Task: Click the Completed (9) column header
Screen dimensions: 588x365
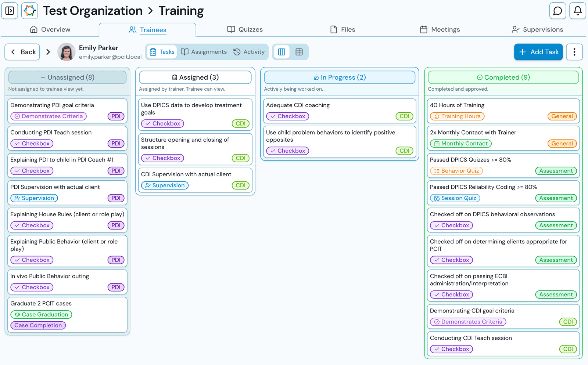Action: coord(503,77)
